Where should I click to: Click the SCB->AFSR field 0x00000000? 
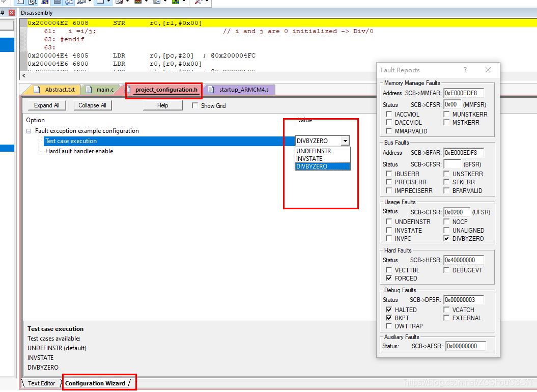coord(466,346)
